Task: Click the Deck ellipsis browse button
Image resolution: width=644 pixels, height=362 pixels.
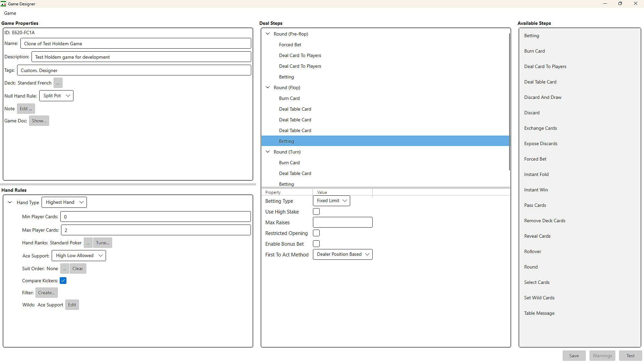Action: (x=58, y=83)
